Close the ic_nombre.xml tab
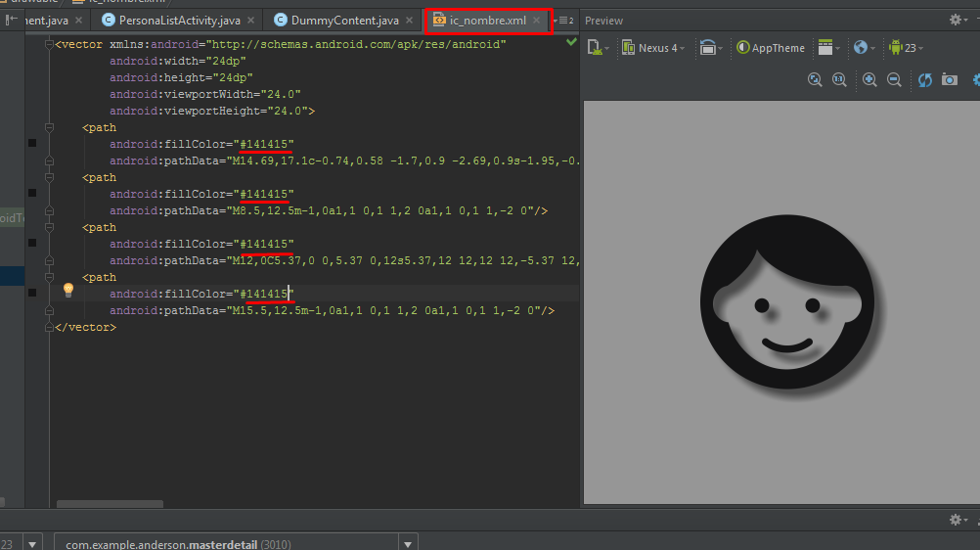This screenshot has width=980, height=550. pyautogui.click(x=536, y=20)
